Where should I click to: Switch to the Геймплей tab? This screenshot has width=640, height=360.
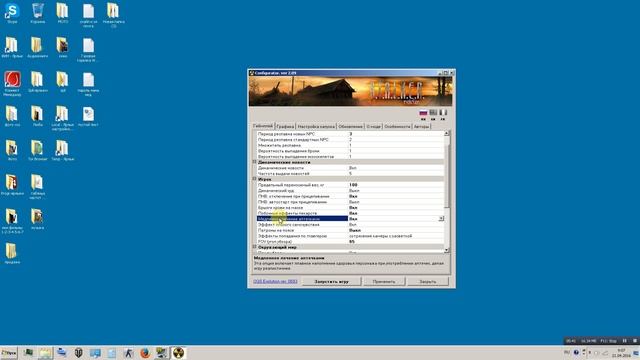pos(263,126)
